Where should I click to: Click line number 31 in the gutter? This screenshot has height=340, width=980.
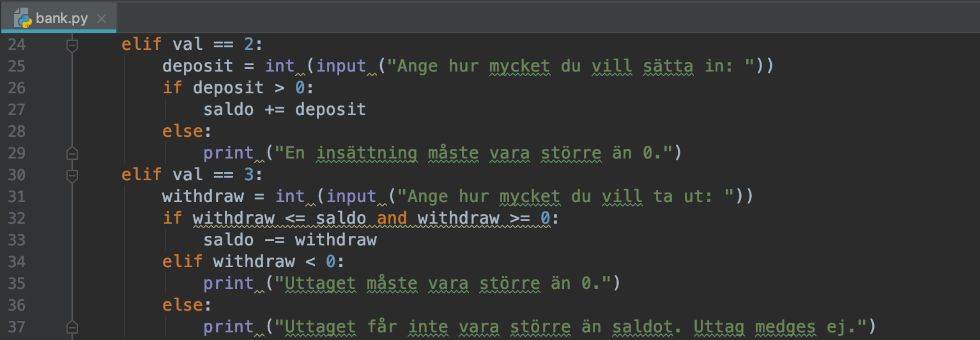[17, 197]
